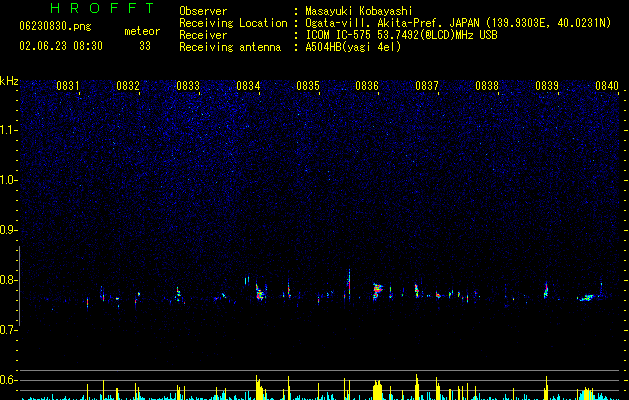Click the kHz axis unit label
Viewport: 629px width, 400px height.
(x=9, y=81)
